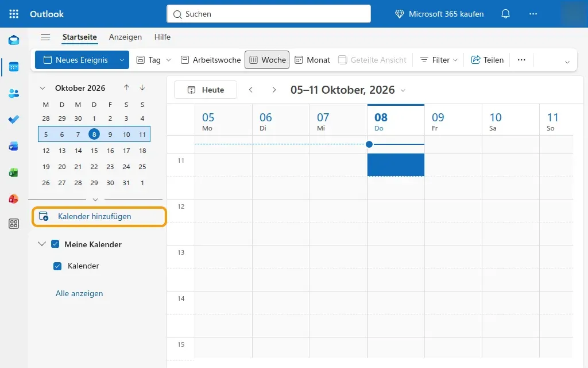Click the Teilen share button
The height and width of the screenshot is (368, 588).
pos(487,60)
